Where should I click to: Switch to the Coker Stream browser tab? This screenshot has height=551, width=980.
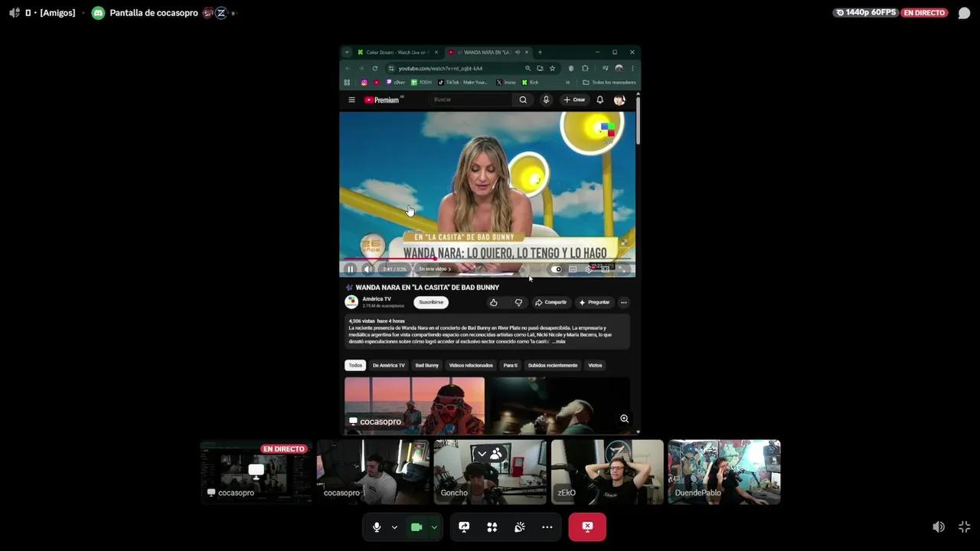click(397, 52)
